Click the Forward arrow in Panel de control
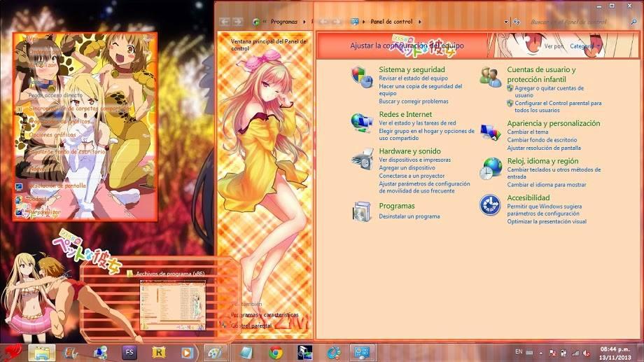This screenshot has height=362, width=644. coord(337,22)
